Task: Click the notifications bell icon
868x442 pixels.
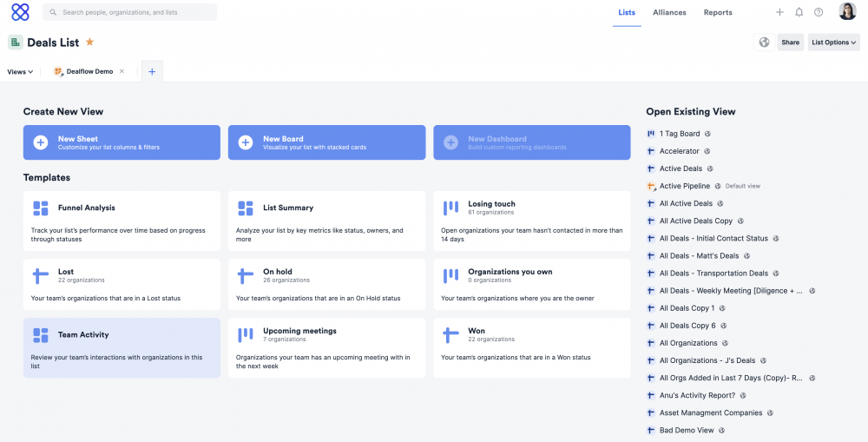Action: (799, 12)
